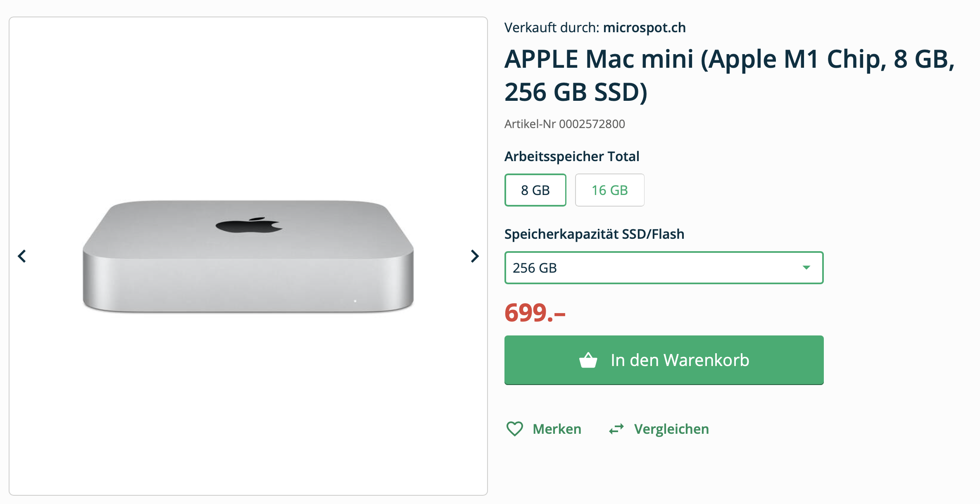The width and height of the screenshot is (980, 504).
Task: Click the Apple logo on Mac mini
Action: (249, 225)
